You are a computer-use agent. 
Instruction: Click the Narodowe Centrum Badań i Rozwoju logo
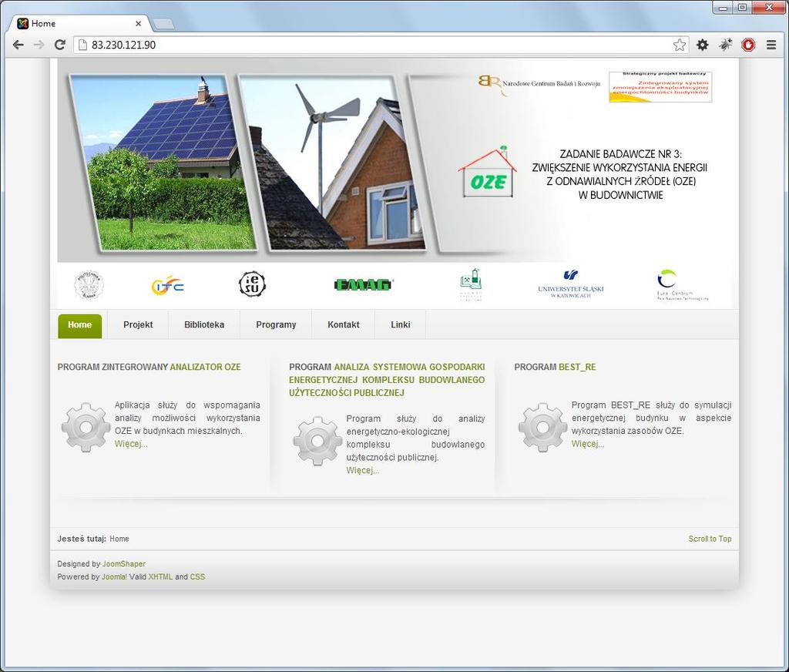coord(539,85)
